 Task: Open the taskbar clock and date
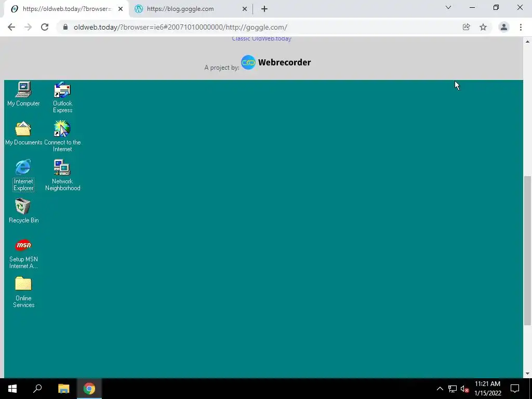point(487,389)
